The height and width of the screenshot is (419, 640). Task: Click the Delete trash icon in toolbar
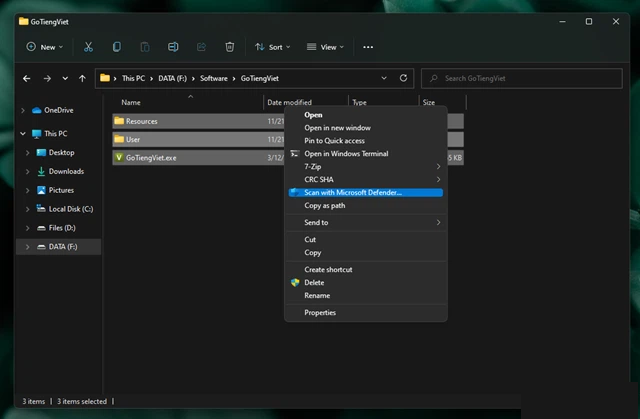coord(230,47)
